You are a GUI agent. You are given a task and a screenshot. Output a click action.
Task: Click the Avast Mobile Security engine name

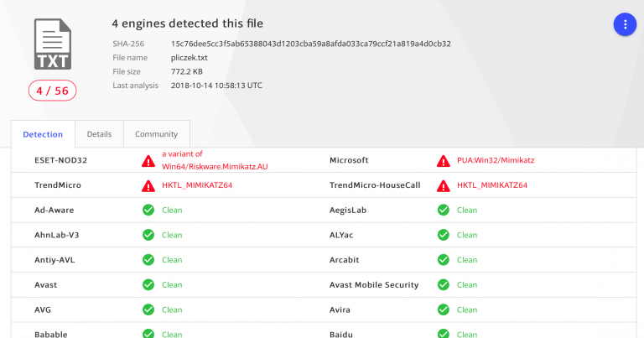point(374,284)
